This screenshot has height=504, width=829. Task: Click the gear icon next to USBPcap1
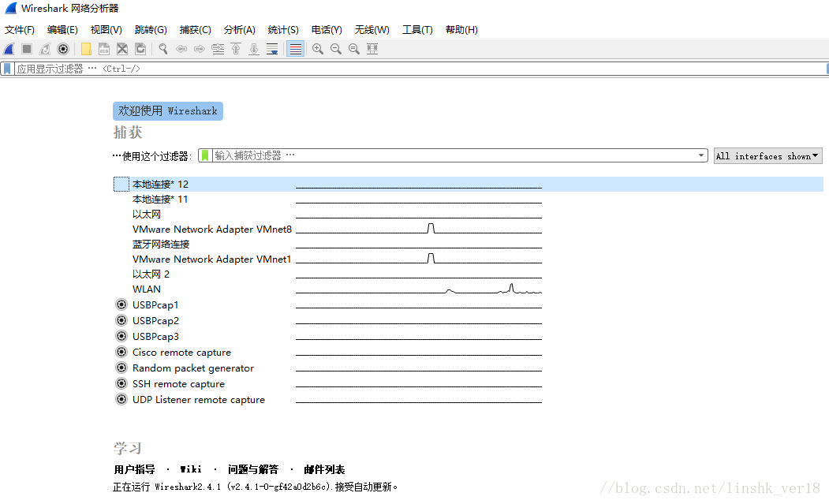(x=121, y=304)
